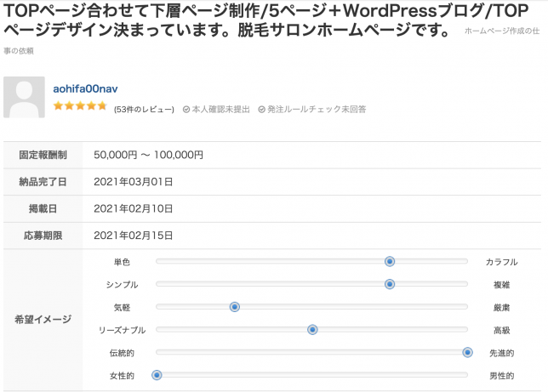This screenshot has height=392, width=548.
Task: Click the 希望イメージ row label
Action: (43, 319)
